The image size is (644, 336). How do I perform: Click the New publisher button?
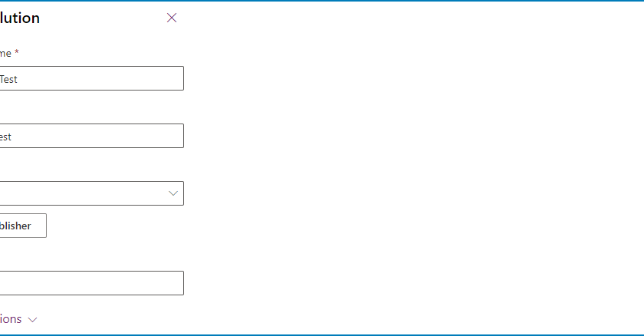point(21,226)
